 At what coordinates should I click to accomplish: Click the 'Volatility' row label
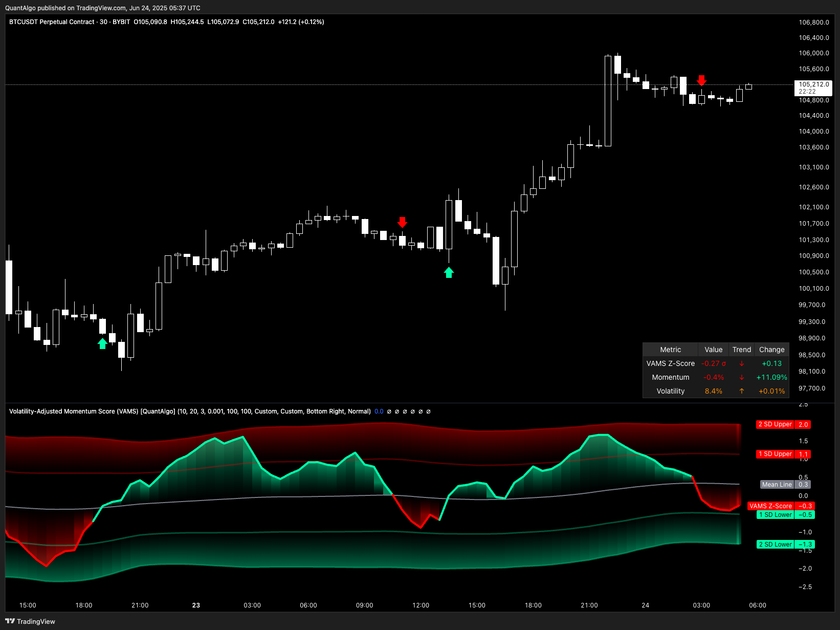tap(670, 392)
